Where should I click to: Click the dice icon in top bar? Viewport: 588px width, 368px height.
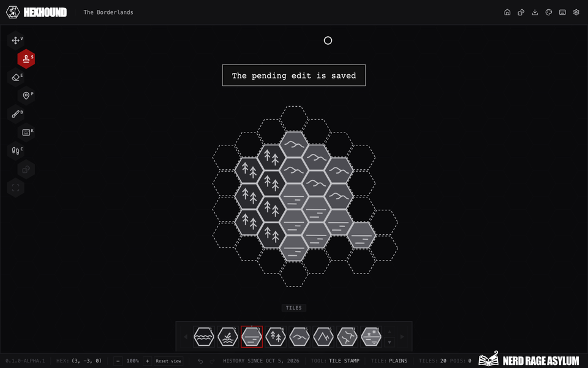tap(521, 12)
